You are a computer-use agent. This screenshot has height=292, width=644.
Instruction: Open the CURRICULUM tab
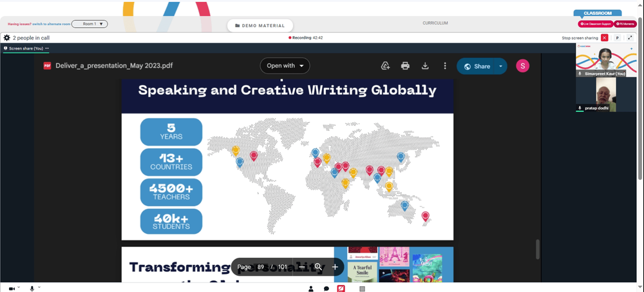435,23
